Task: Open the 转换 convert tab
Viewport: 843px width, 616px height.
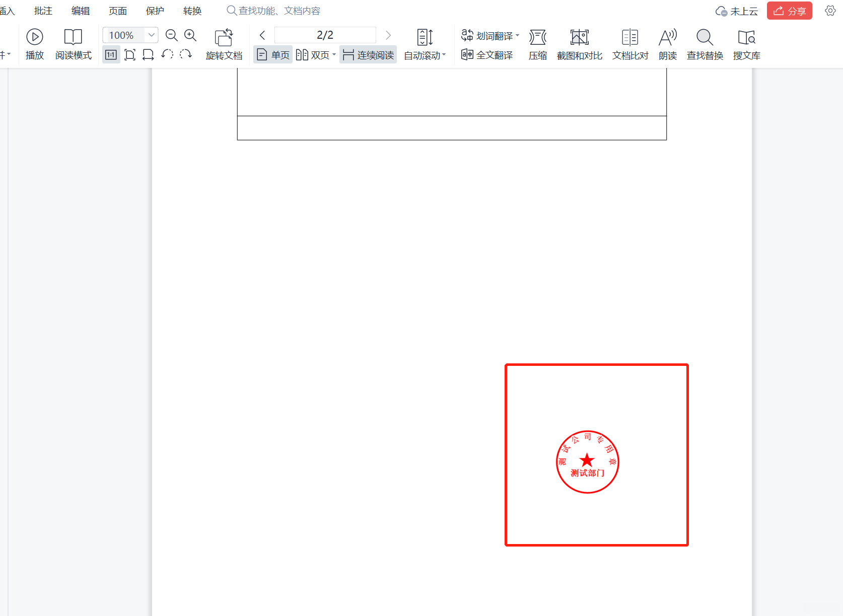Action: pyautogui.click(x=192, y=11)
